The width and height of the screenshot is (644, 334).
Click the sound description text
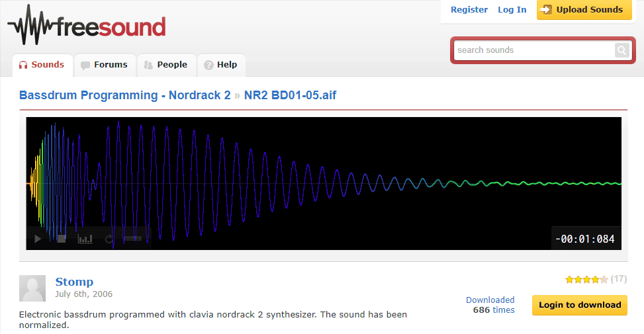(213, 319)
